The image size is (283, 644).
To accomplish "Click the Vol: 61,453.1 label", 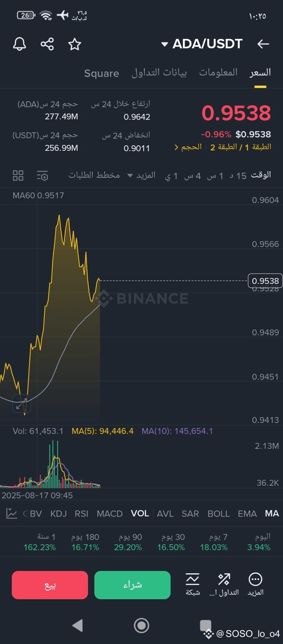I will (x=38, y=431).
